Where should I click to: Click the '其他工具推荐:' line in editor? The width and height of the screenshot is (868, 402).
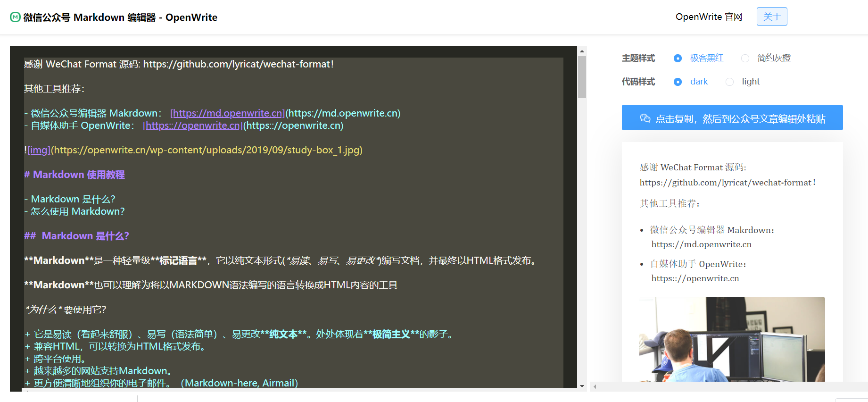54,89
